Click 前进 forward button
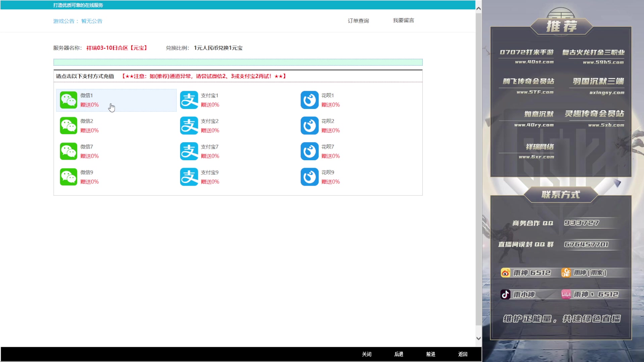Image resolution: width=644 pixels, height=362 pixels. coord(431,354)
